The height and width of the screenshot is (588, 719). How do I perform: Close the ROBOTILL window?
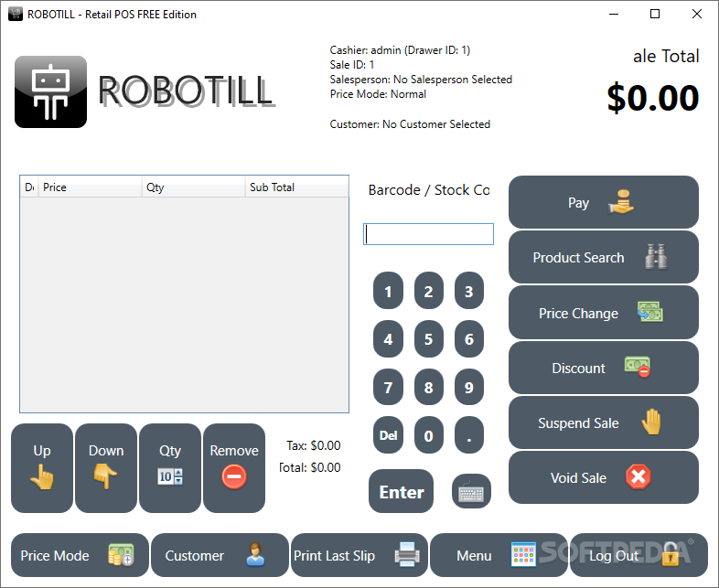(696, 14)
